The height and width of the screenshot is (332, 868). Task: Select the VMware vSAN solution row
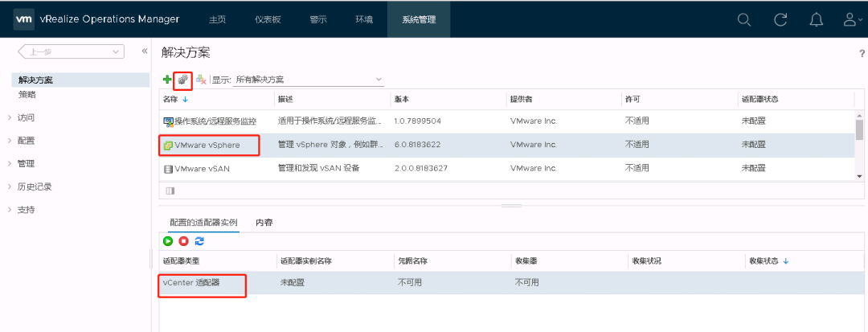507,168
